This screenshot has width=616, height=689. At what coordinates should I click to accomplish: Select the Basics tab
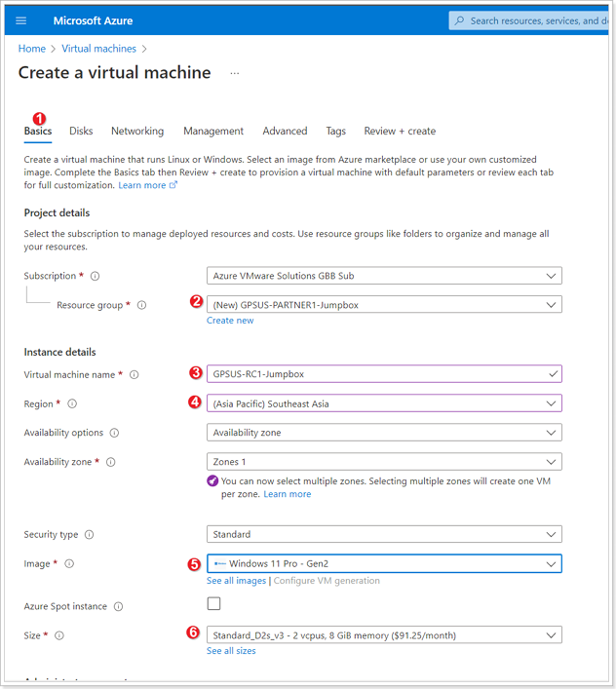(x=38, y=131)
